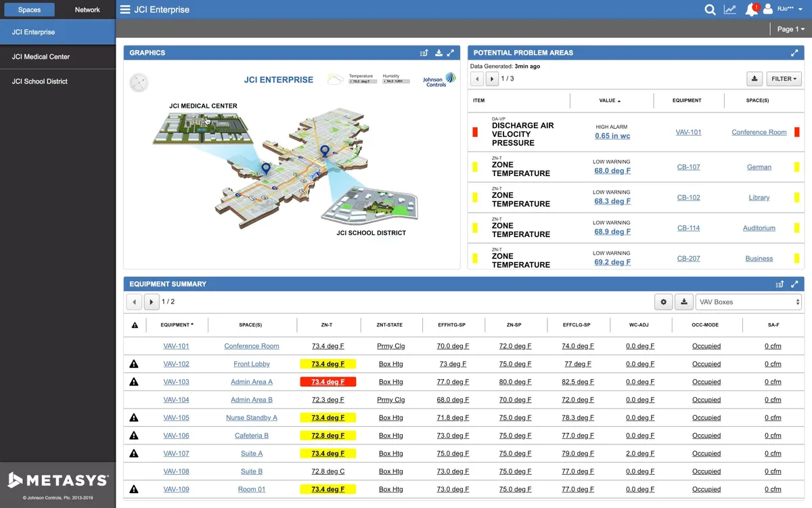Open the user profile icon
The image size is (812, 508).
tap(767, 9)
